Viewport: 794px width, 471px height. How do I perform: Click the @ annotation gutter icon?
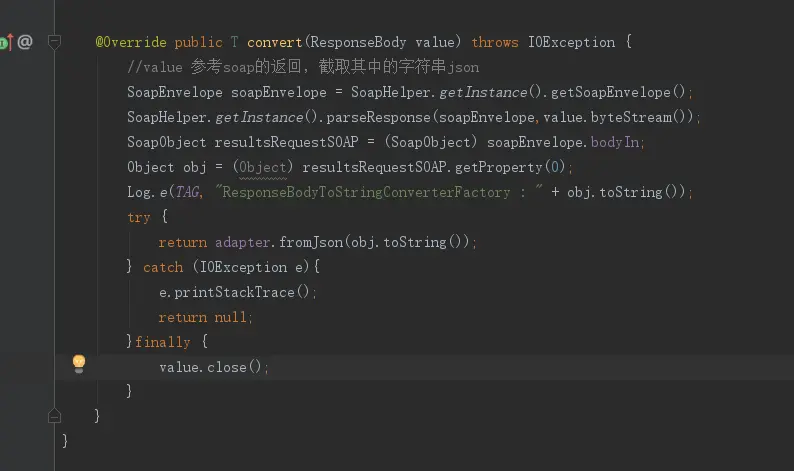[25, 42]
